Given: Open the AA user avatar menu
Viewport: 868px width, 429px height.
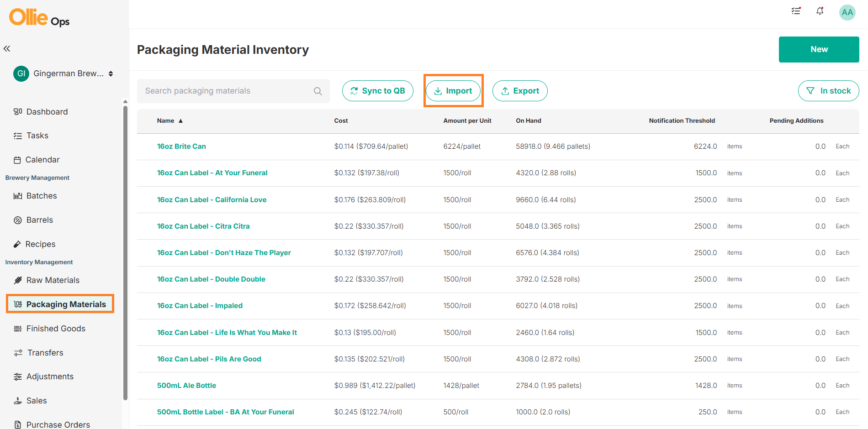Looking at the screenshot, I should pyautogui.click(x=847, y=12).
